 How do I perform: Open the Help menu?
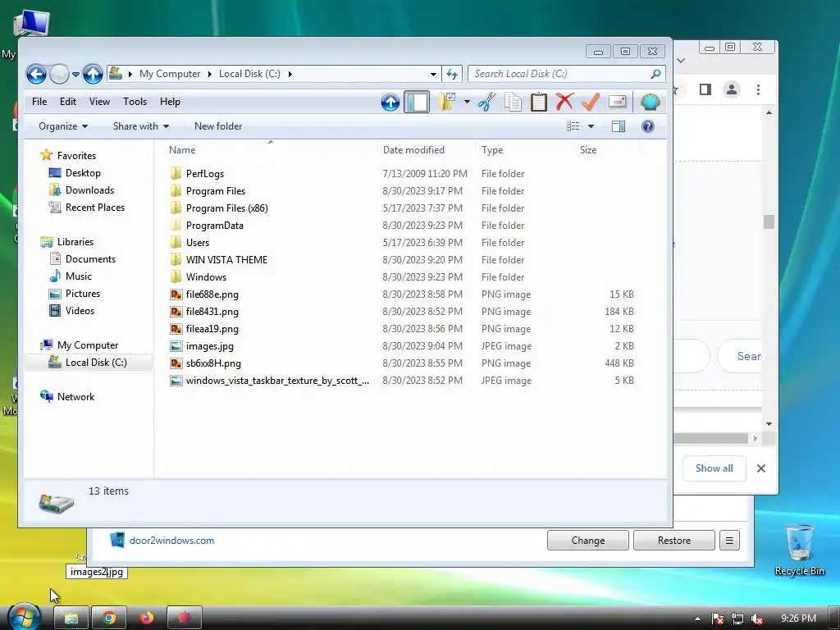pyautogui.click(x=170, y=102)
